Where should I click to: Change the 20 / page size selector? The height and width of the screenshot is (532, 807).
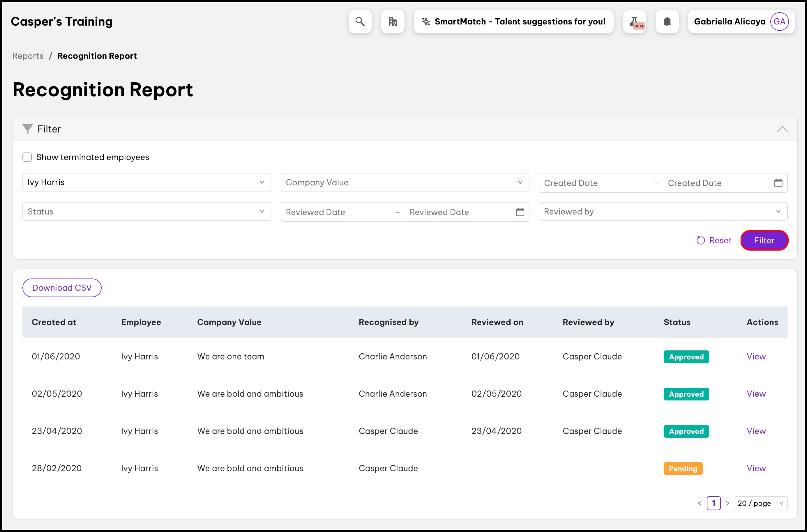click(x=760, y=503)
